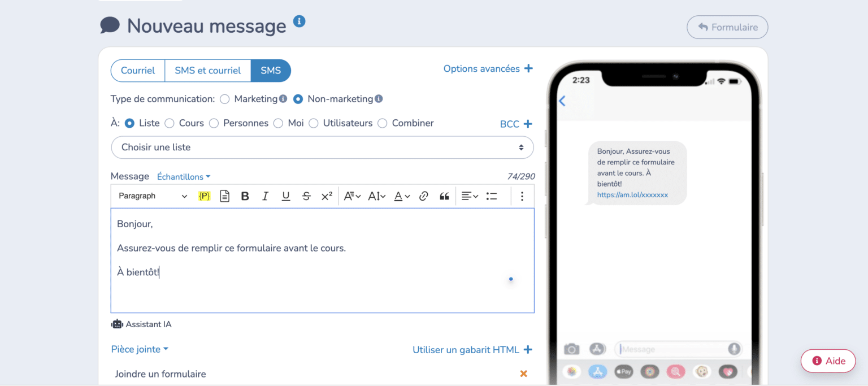868x386 pixels.
Task: Click the info icon next to Marketing
Action: [283, 99]
